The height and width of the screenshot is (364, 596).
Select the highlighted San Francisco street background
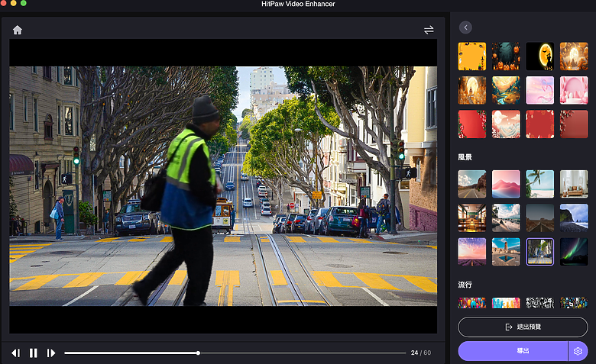[539, 252]
